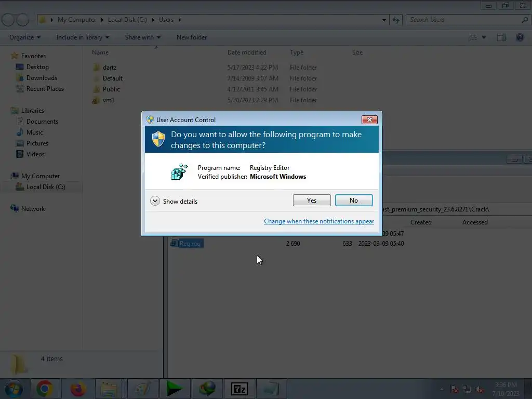Open Include in library dropdown
This screenshot has width=532, height=399.
pyautogui.click(x=83, y=37)
